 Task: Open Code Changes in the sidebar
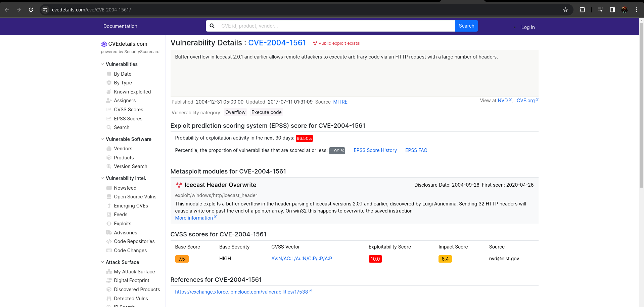130,251
